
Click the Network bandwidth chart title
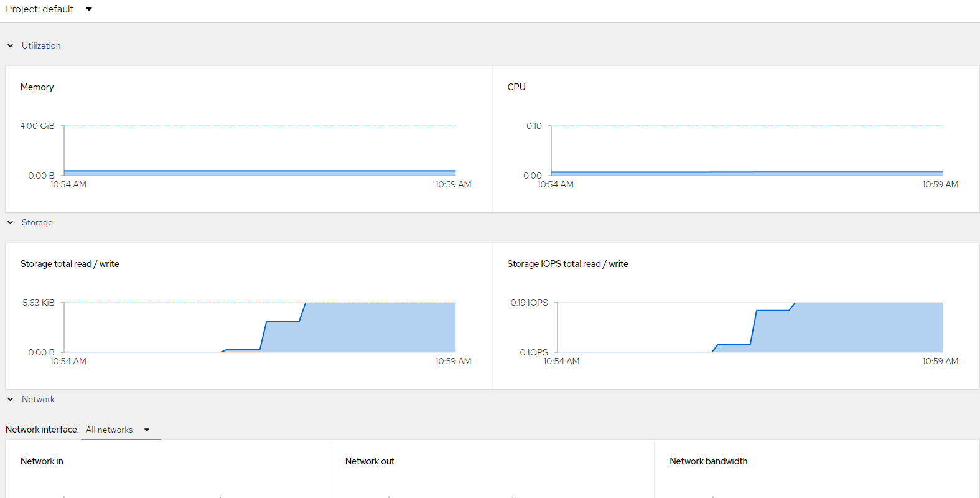pos(708,461)
